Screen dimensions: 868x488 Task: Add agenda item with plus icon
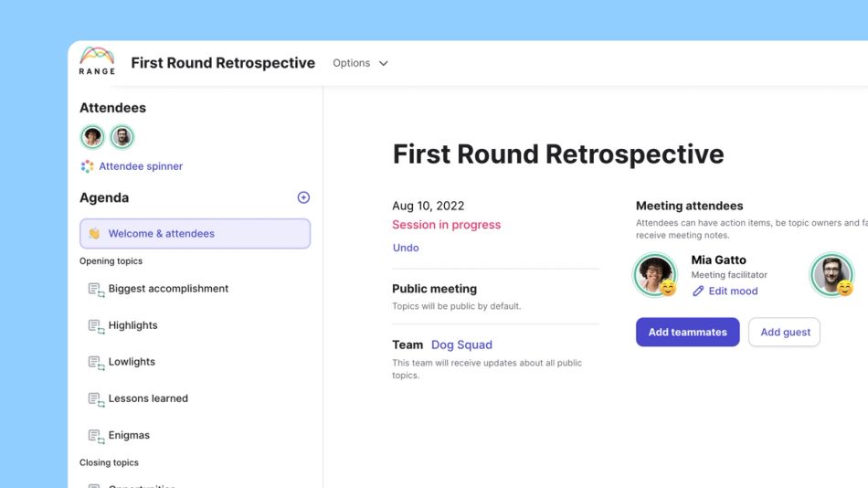click(x=303, y=197)
